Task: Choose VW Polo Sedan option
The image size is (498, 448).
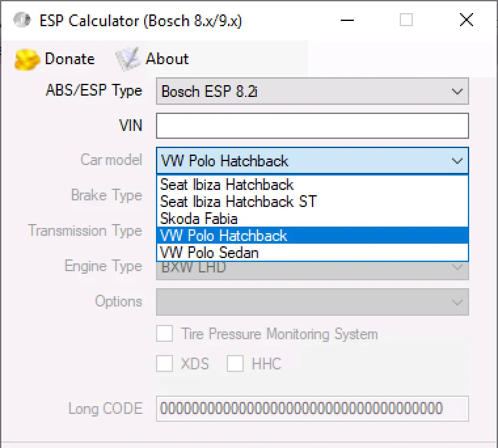Action: tap(313, 253)
